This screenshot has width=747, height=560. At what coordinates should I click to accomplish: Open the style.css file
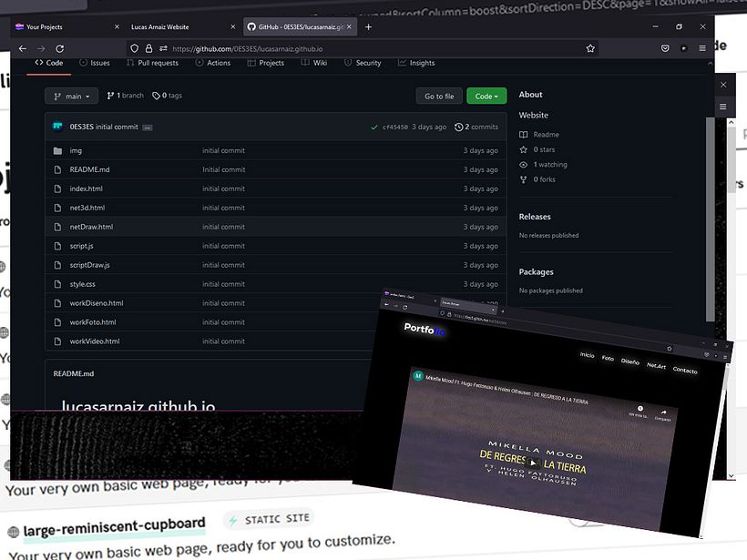pyautogui.click(x=82, y=284)
